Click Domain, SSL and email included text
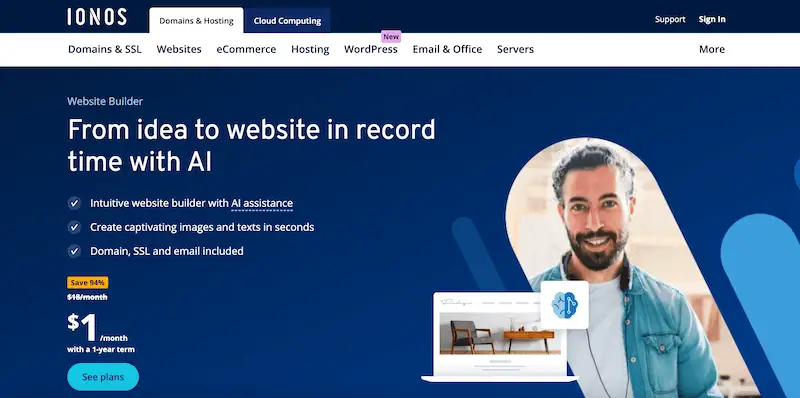Image resolution: width=800 pixels, height=398 pixels. [x=167, y=251]
